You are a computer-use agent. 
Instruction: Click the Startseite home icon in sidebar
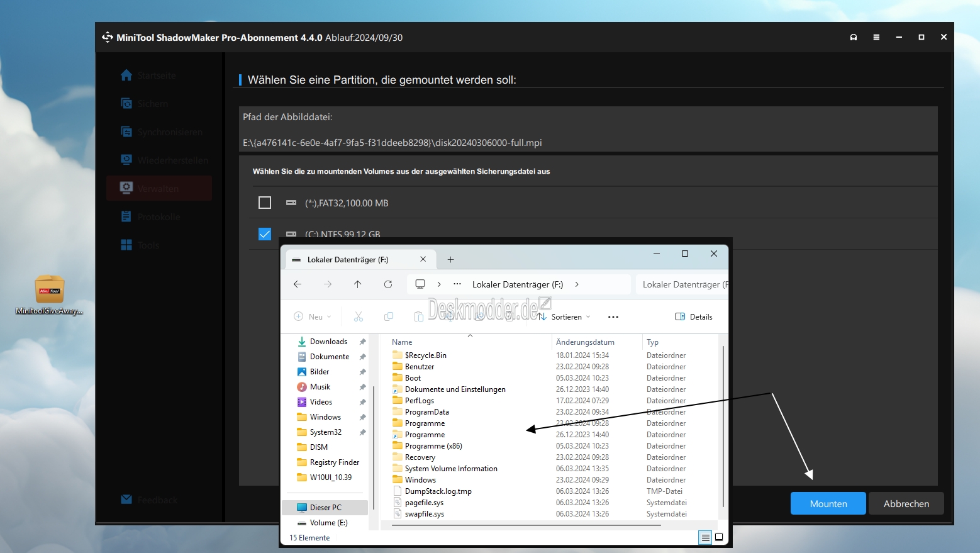click(126, 75)
